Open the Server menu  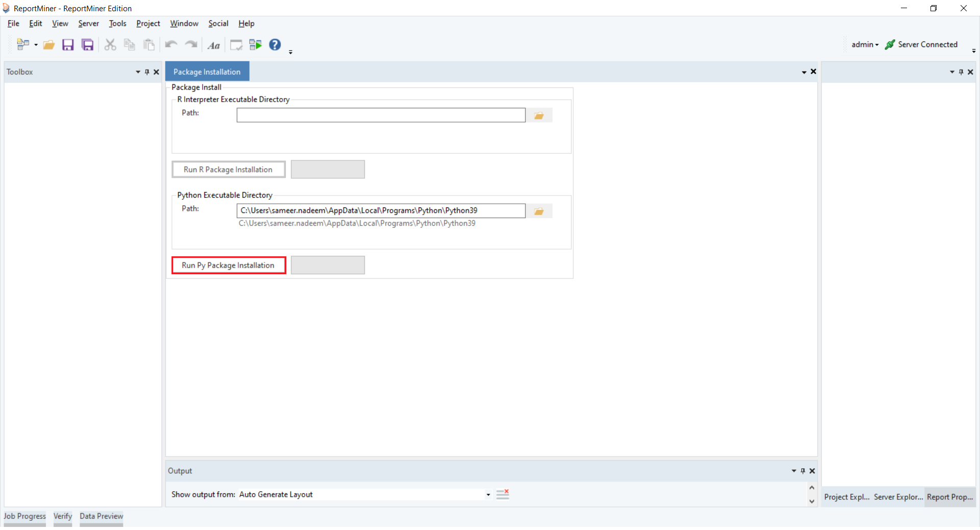pyautogui.click(x=88, y=23)
